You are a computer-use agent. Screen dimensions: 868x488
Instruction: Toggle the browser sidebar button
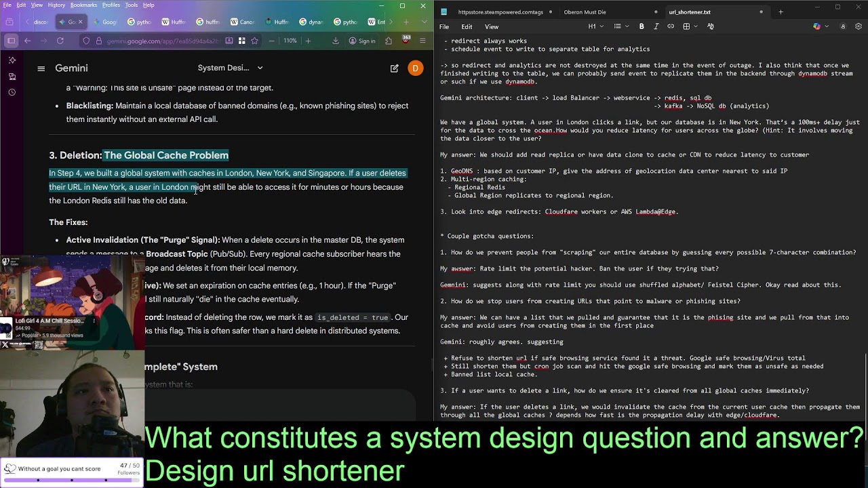12,41
